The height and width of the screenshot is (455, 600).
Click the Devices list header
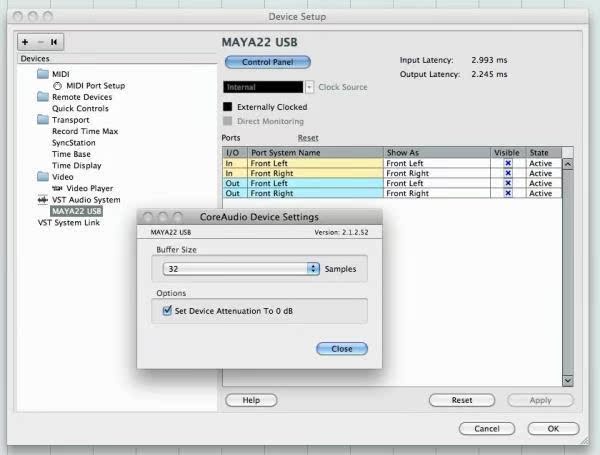click(x=117, y=59)
